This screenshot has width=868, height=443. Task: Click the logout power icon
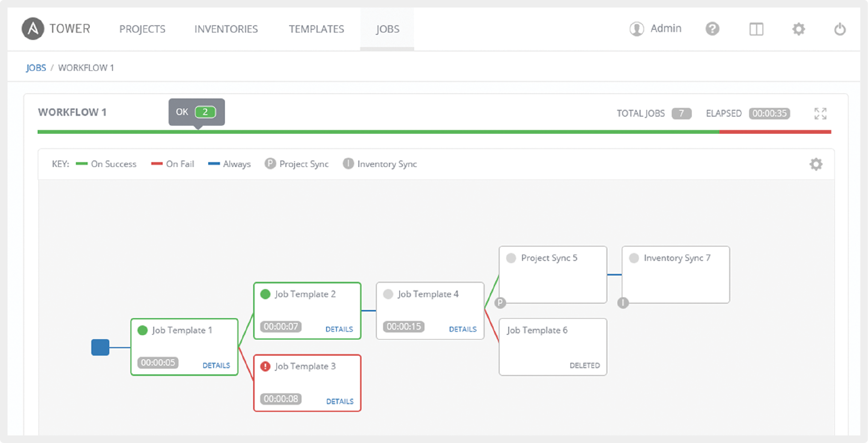[x=840, y=28]
